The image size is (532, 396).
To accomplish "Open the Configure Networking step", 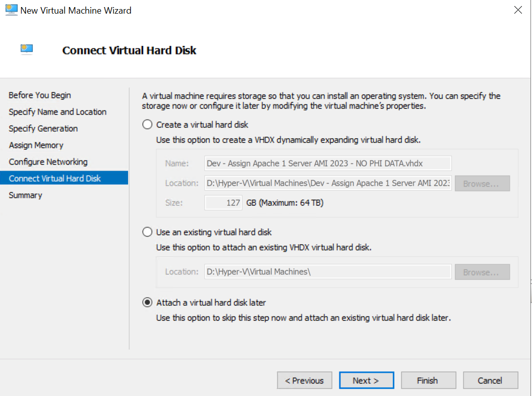I will (x=48, y=162).
